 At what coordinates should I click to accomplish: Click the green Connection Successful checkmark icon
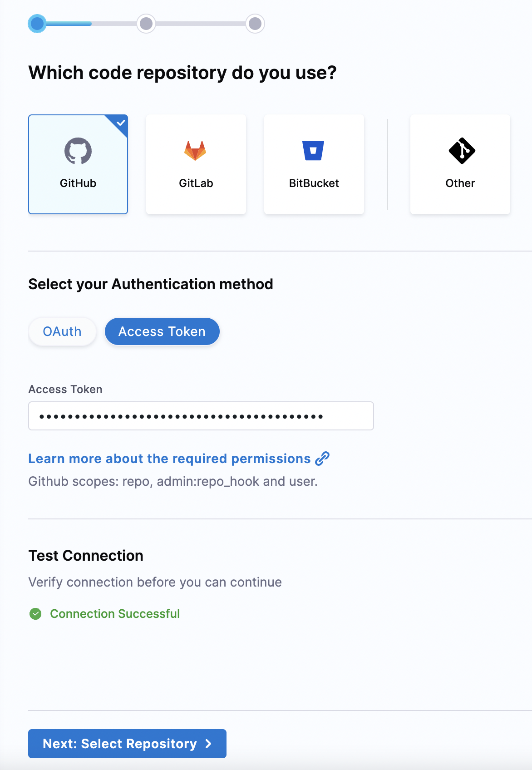pyautogui.click(x=35, y=614)
